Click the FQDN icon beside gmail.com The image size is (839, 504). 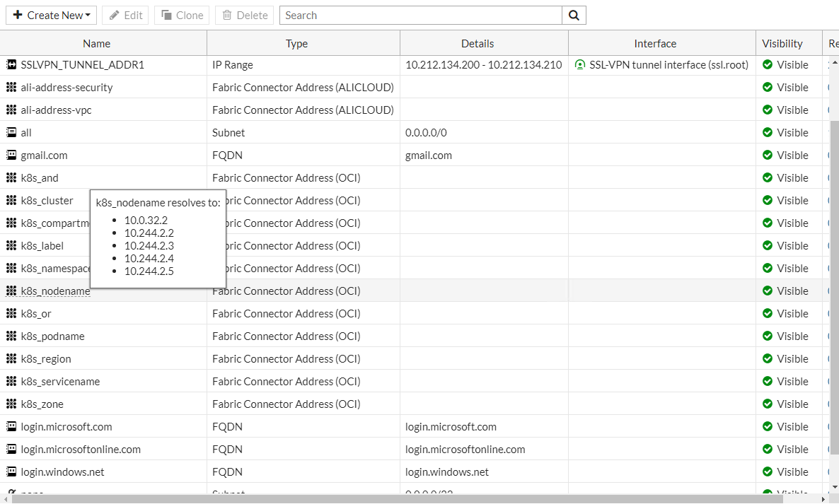(x=11, y=155)
